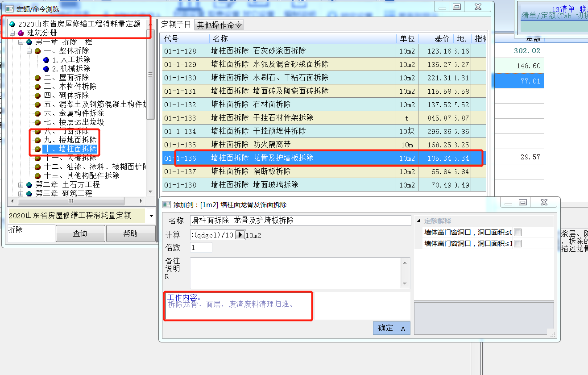Click the 77.01 amount cell in the background window
This screenshot has width=588, height=375.
click(518, 81)
